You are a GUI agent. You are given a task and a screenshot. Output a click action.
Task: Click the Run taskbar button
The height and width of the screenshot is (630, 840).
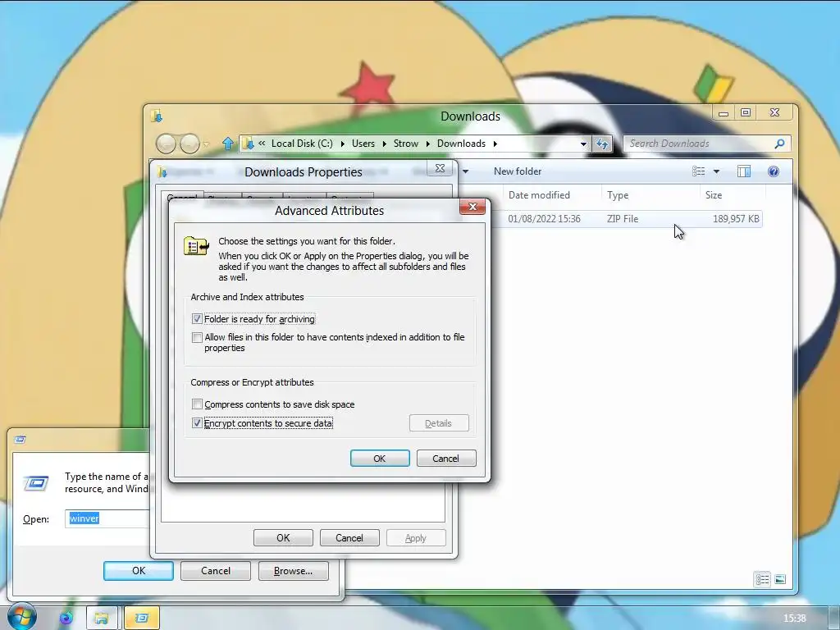(x=141, y=619)
